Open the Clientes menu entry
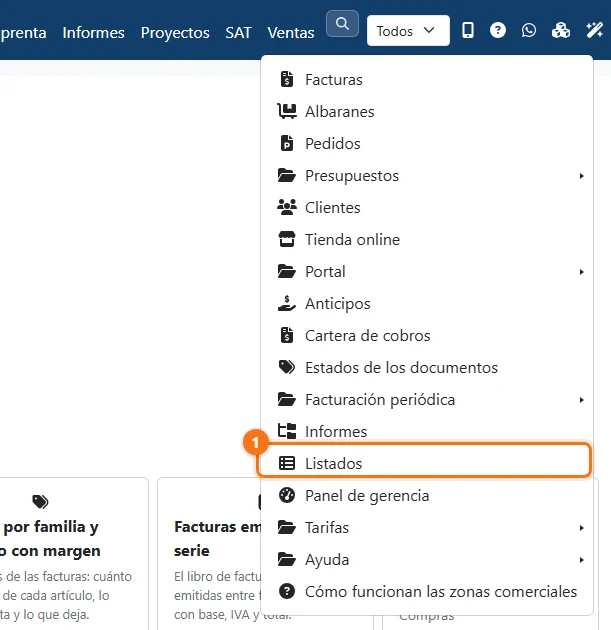The image size is (611, 630). [427, 208]
